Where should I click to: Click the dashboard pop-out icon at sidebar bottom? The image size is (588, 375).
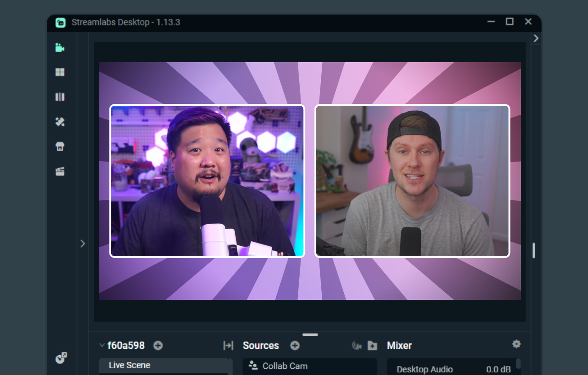61,358
